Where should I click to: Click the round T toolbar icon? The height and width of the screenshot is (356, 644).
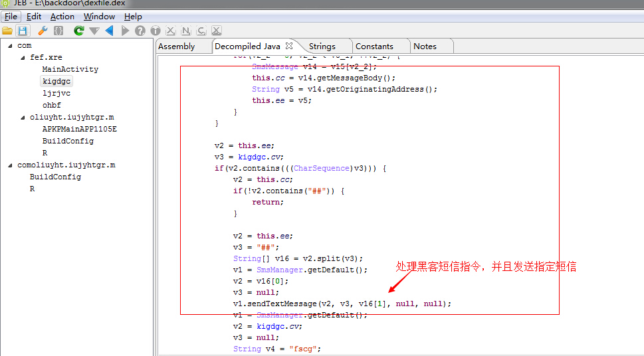[156, 31]
